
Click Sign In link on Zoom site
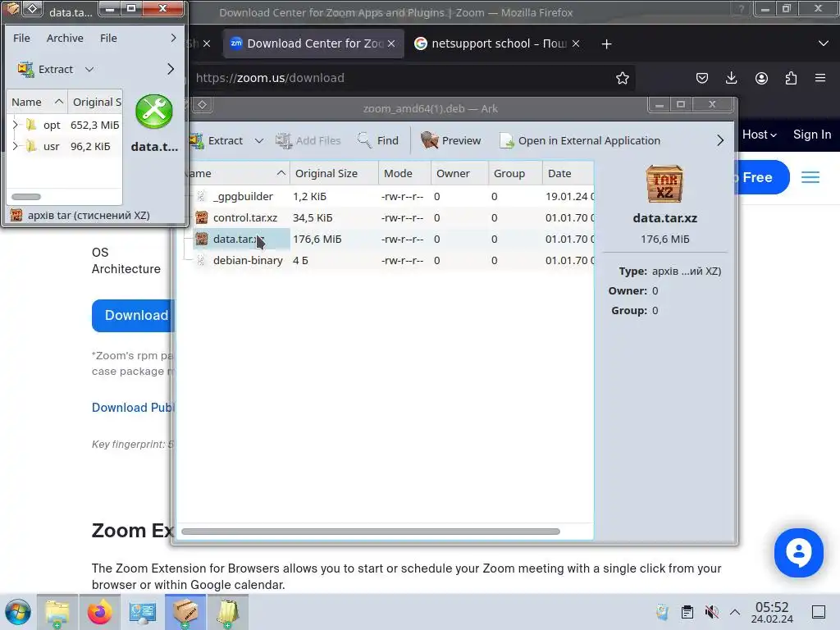click(x=812, y=135)
